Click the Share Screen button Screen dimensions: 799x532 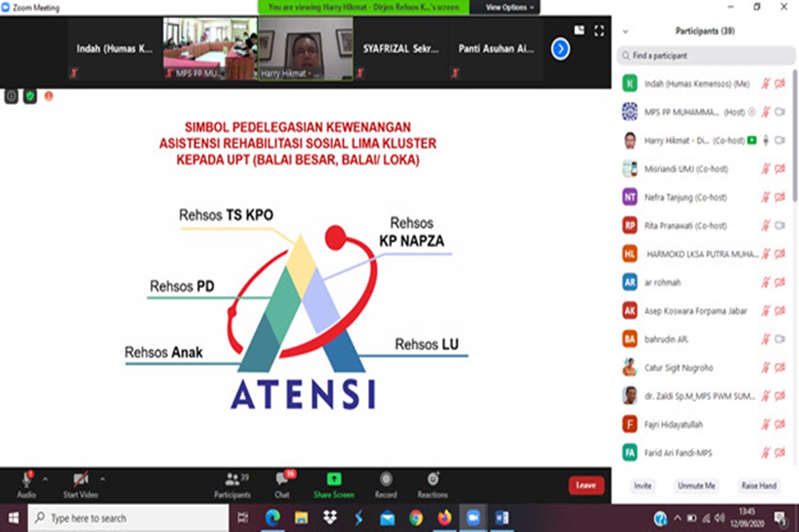(x=334, y=485)
